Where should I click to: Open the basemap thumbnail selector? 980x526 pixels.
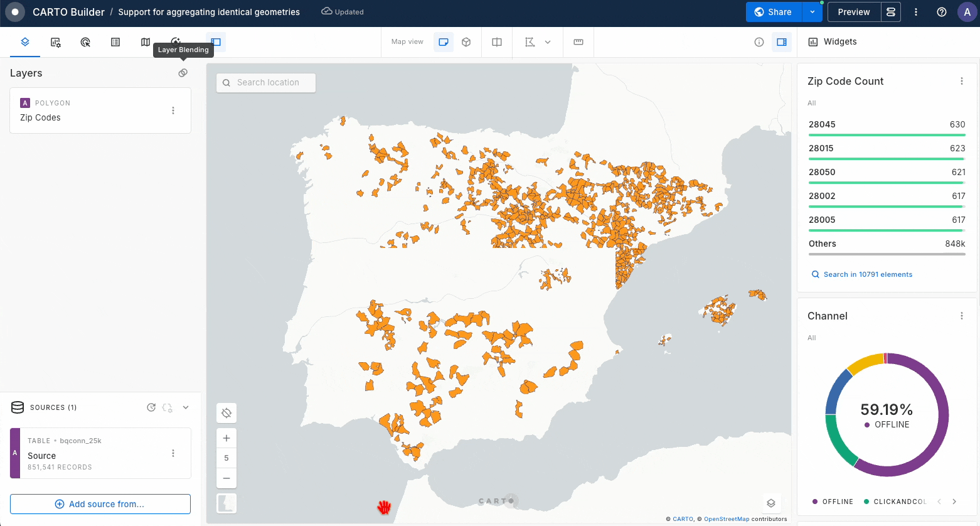pos(226,503)
